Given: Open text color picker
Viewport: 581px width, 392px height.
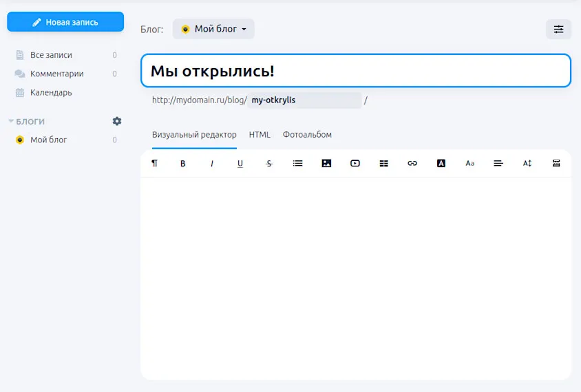Looking at the screenshot, I should point(441,163).
